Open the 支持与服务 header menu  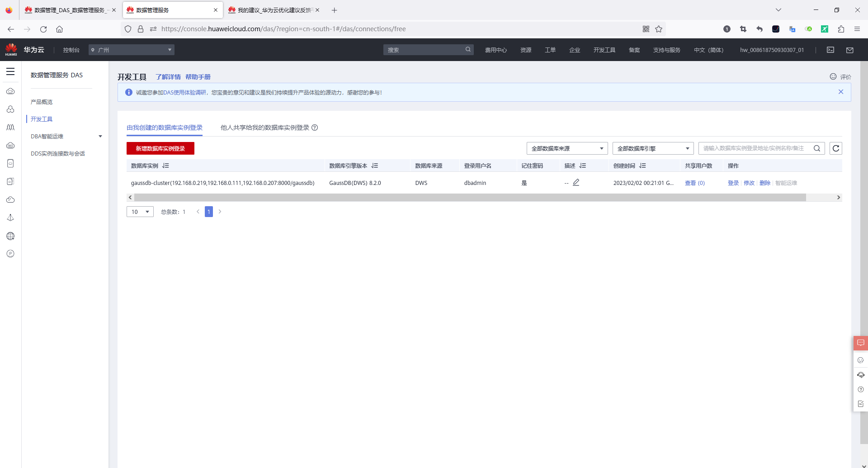[667, 50]
